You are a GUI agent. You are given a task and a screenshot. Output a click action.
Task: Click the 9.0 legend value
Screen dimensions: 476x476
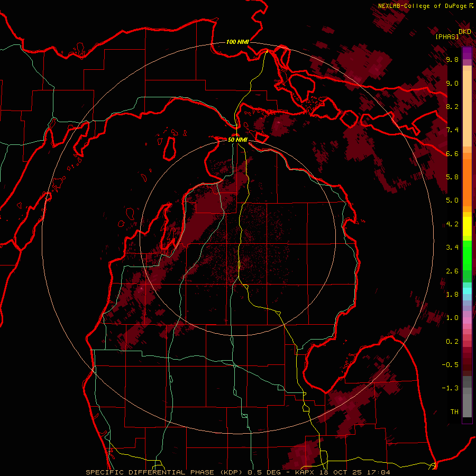click(452, 83)
